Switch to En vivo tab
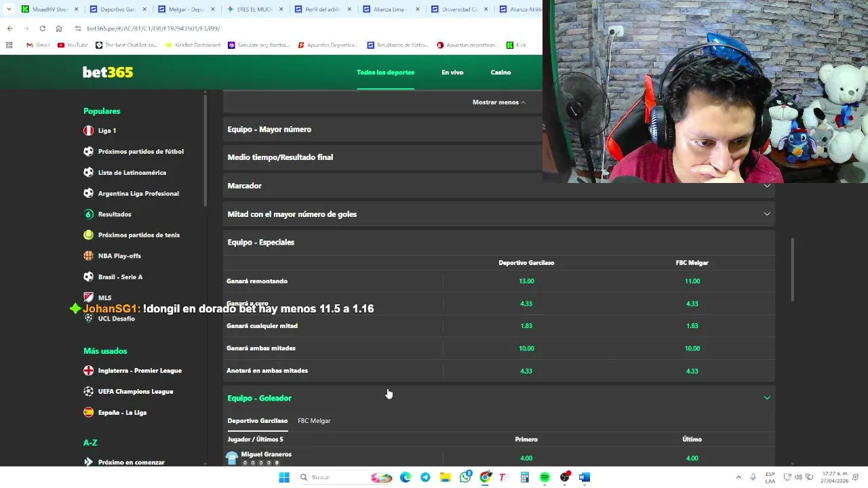868x488 pixels. pos(452,73)
